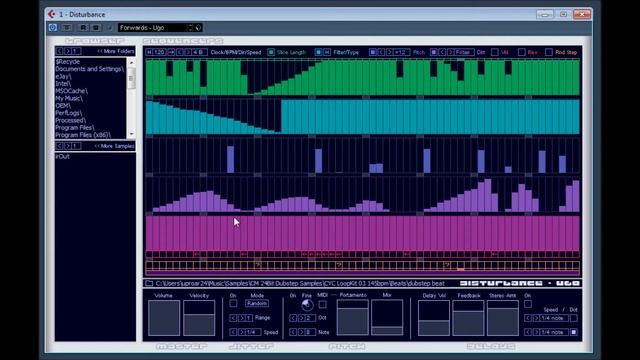
Task: Toggle the Filter/Type cyan square
Action: pos(318,52)
